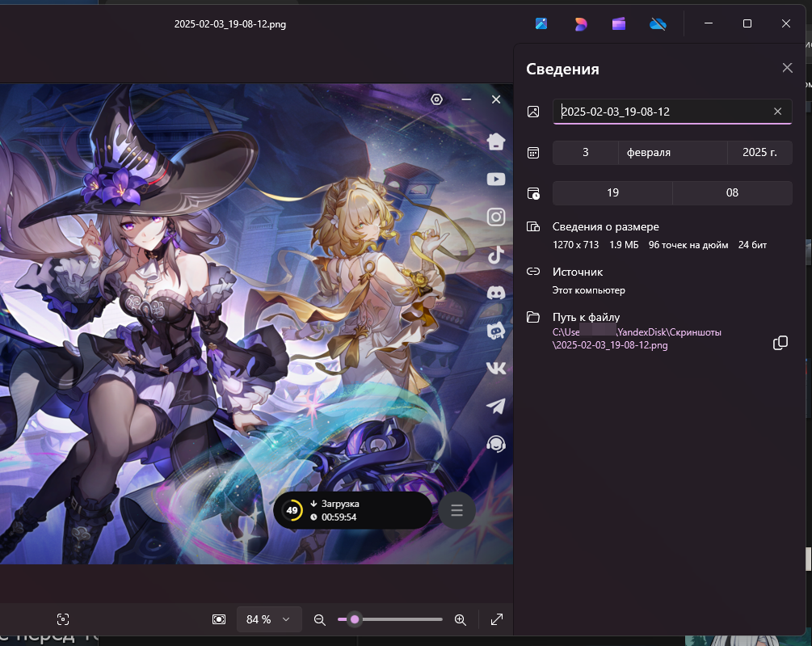Click the folder icon by Путь к файлу
The height and width of the screenshot is (646, 812).
click(533, 317)
